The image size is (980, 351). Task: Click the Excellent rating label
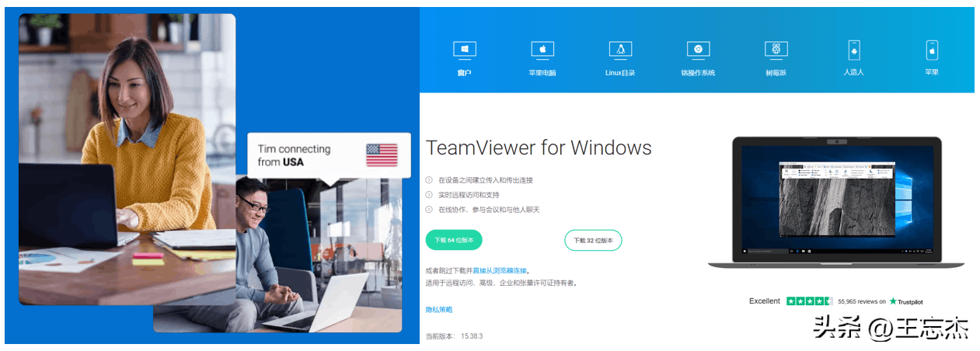[765, 301]
